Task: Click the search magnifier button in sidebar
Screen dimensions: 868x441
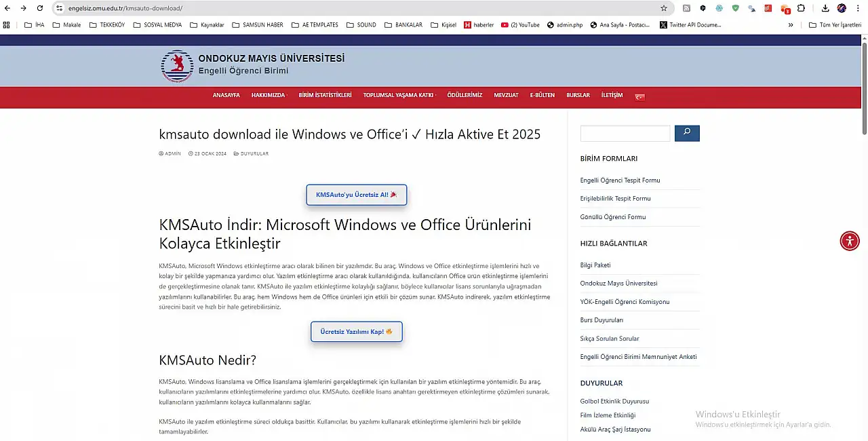Action: tap(687, 133)
